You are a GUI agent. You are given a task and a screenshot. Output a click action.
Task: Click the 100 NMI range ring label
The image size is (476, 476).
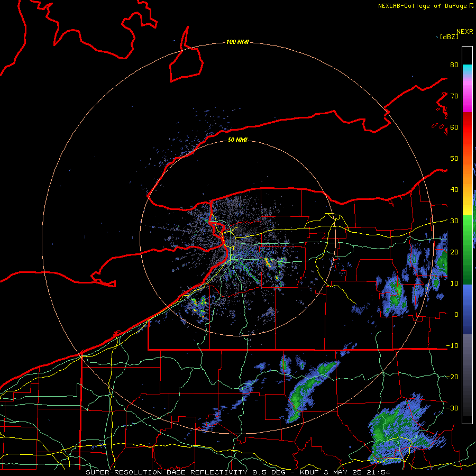(x=237, y=42)
